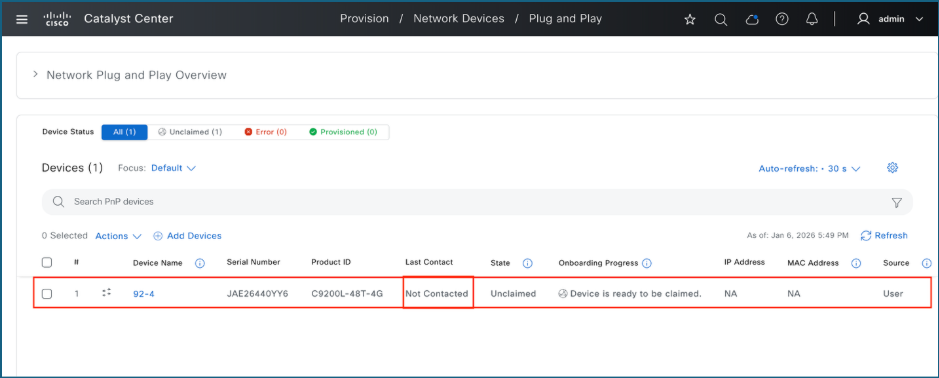Click the stack icon beside 92-4
The height and width of the screenshot is (378, 939).
point(107,292)
